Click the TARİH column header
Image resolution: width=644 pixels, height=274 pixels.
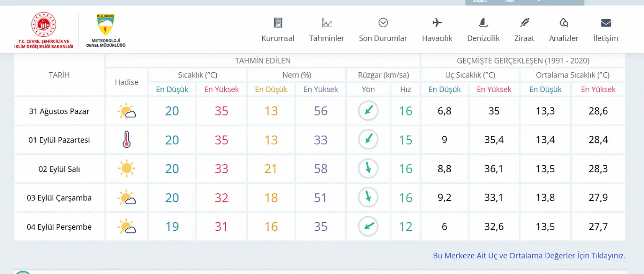coord(59,75)
